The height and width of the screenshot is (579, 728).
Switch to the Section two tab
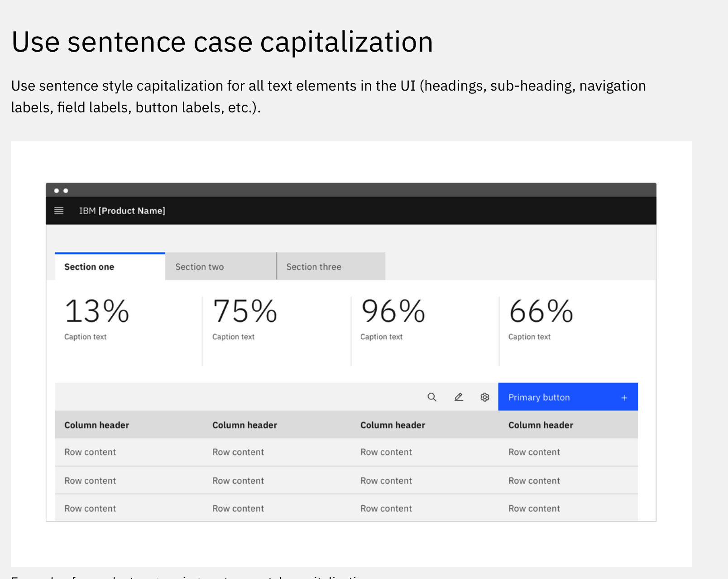click(199, 267)
